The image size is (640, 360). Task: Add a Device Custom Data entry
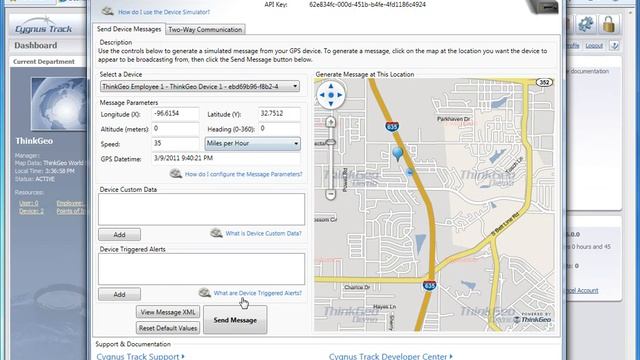[x=119, y=235]
